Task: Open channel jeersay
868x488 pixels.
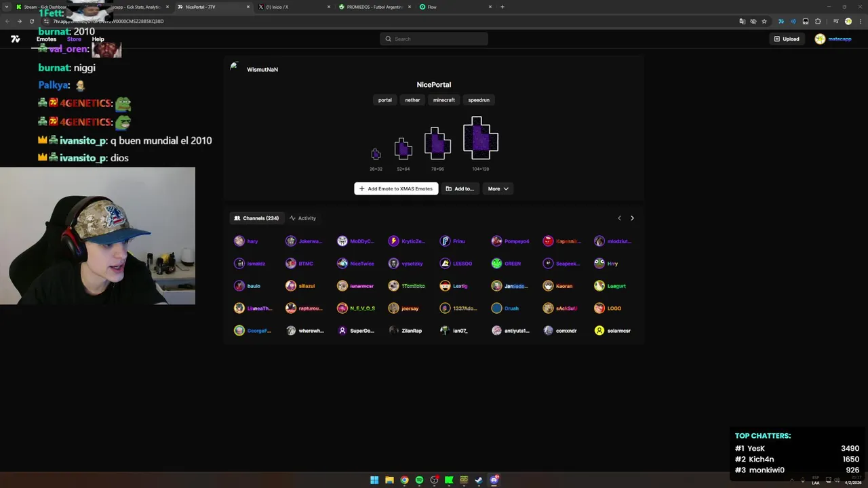Action: point(403,308)
